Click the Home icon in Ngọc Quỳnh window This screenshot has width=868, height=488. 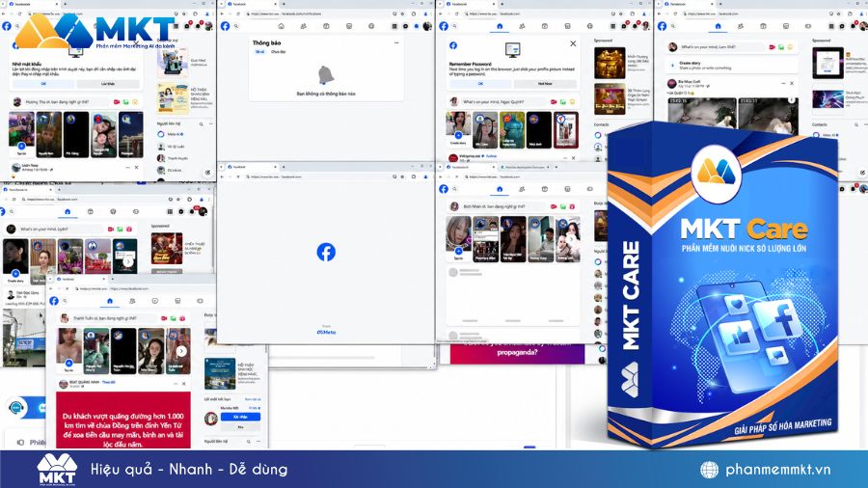[500, 26]
